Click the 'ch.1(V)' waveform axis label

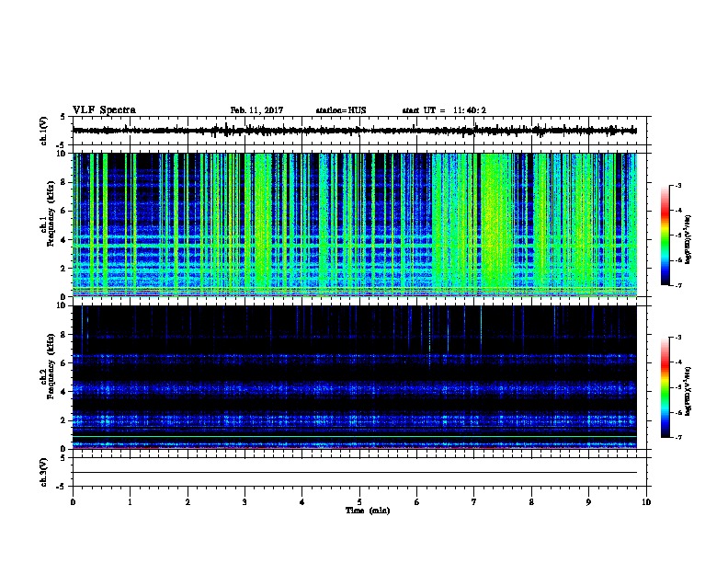pyautogui.click(x=44, y=131)
